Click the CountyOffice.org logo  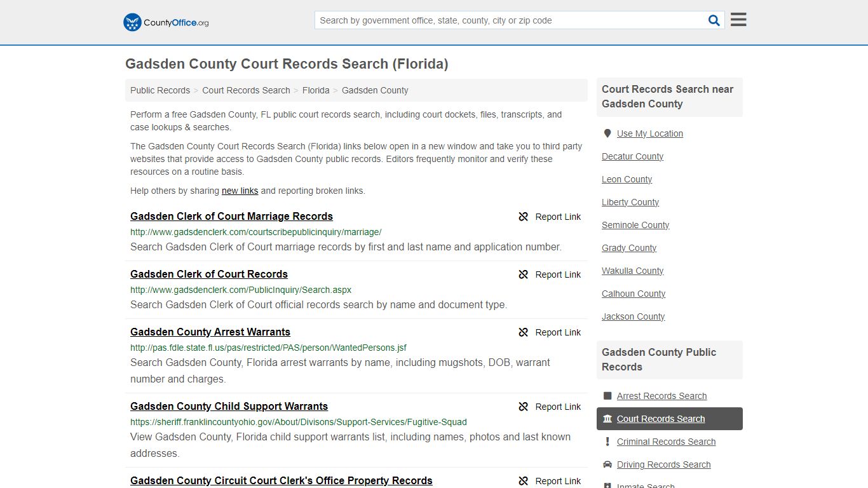click(165, 22)
